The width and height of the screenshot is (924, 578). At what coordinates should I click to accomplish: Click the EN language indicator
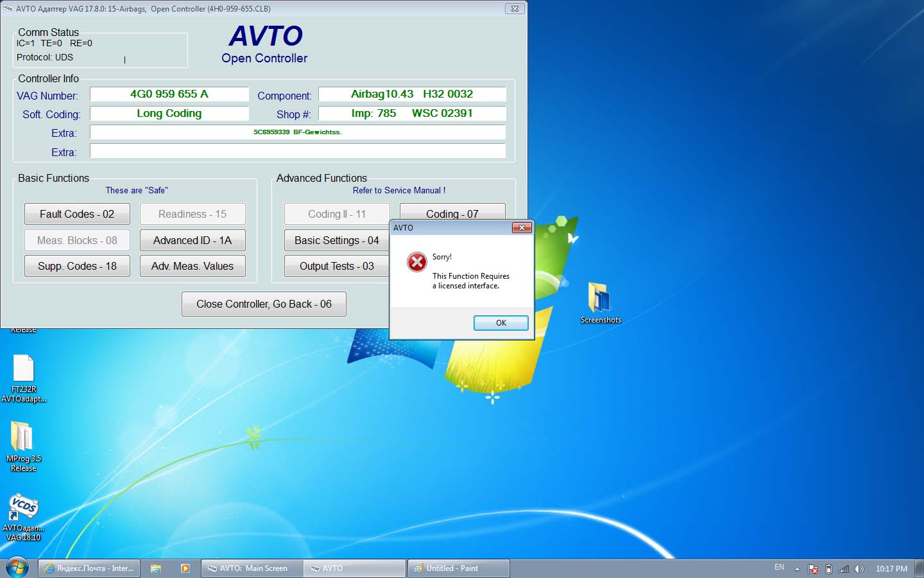(779, 568)
